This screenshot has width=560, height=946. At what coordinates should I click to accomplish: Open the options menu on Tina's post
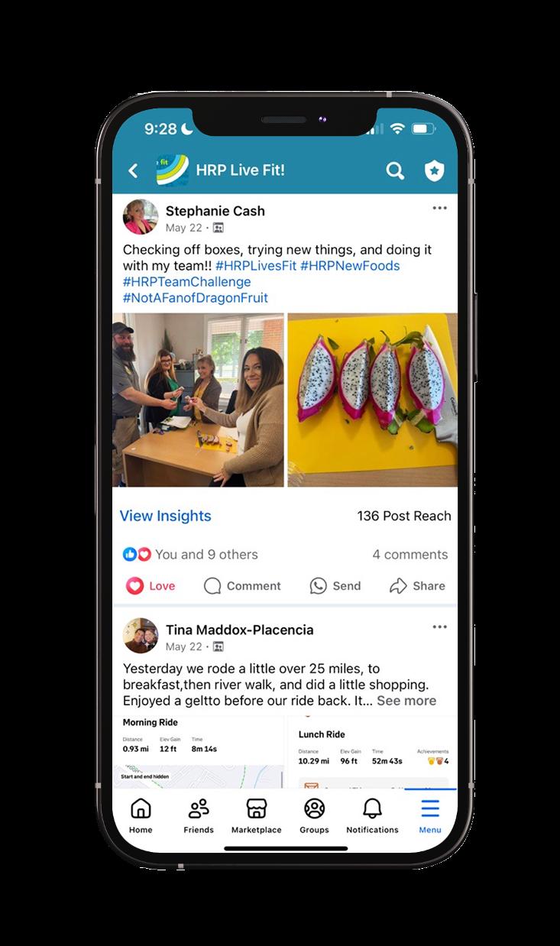click(x=439, y=627)
